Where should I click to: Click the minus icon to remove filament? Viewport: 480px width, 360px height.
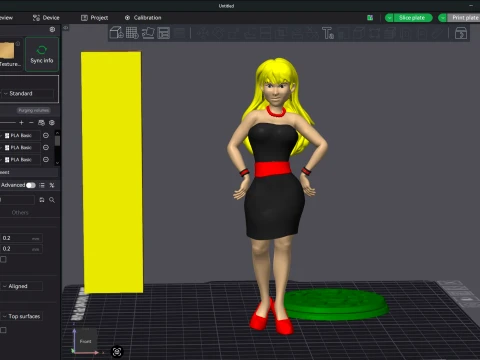(31, 123)
